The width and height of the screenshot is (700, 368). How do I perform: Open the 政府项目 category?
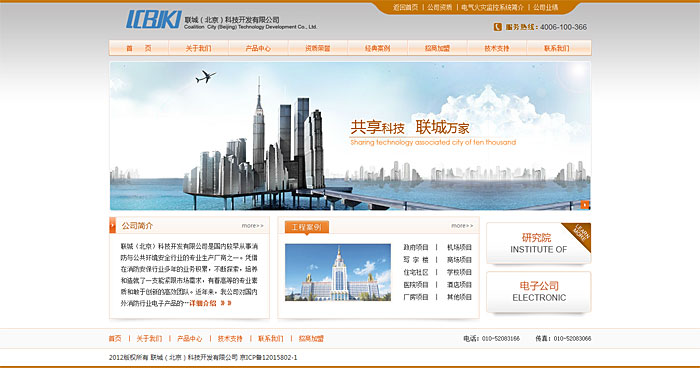pos(416,247)
